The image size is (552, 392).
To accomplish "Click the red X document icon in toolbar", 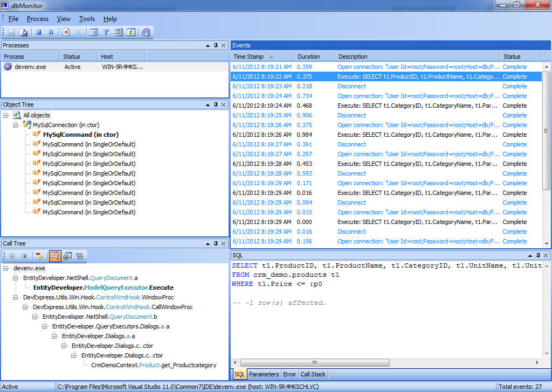I will [x=66, y=32].
